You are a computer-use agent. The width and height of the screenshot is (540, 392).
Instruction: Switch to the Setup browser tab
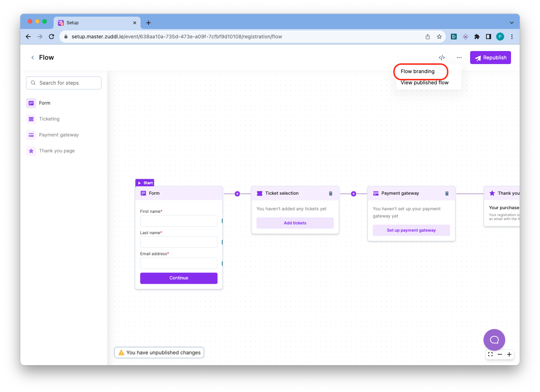(97, 23)
